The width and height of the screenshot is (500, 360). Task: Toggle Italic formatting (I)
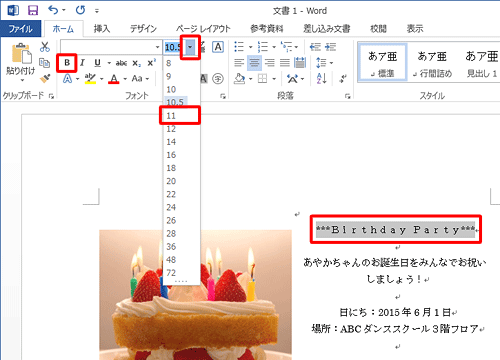[82, 63]
